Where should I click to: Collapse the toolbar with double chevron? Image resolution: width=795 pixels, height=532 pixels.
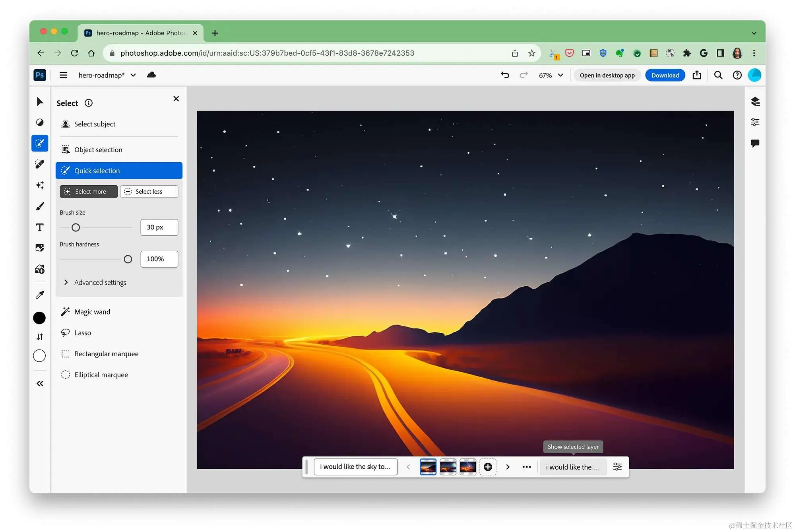pos(40,383)
